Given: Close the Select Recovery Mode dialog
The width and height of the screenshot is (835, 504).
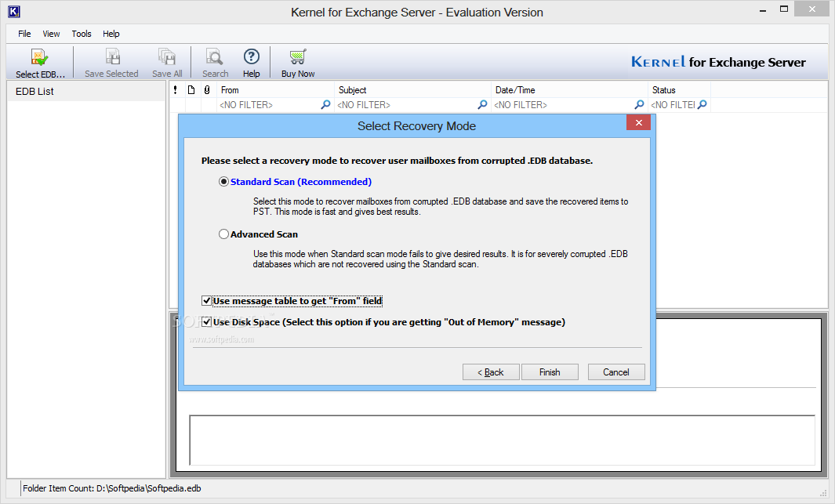Looking at the screenshot, I should point(638,123).
